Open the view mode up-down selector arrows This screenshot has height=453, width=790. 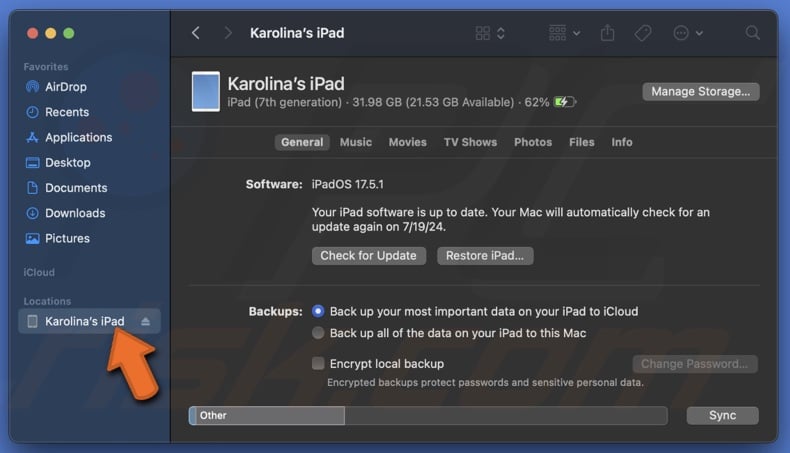(x=501, y=33)
